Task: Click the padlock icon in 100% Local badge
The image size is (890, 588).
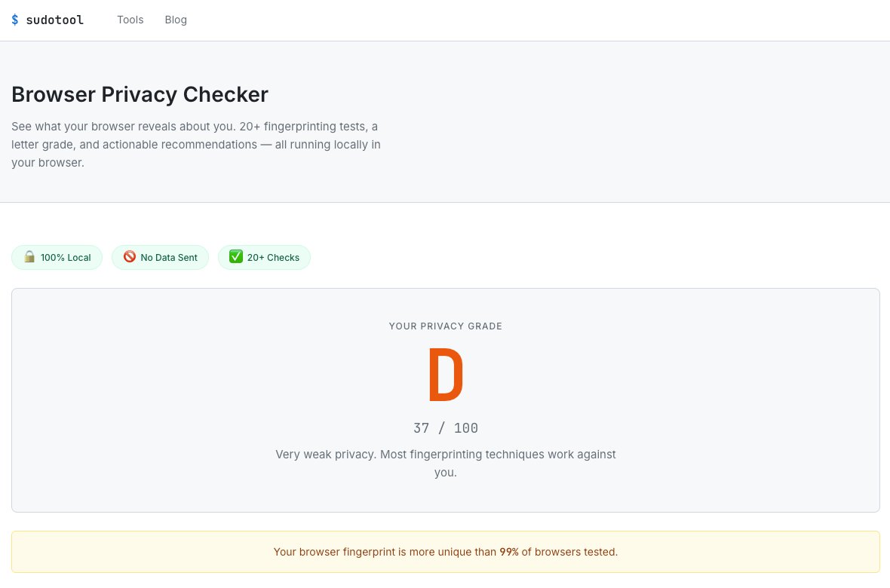Action: coord(29,257)
